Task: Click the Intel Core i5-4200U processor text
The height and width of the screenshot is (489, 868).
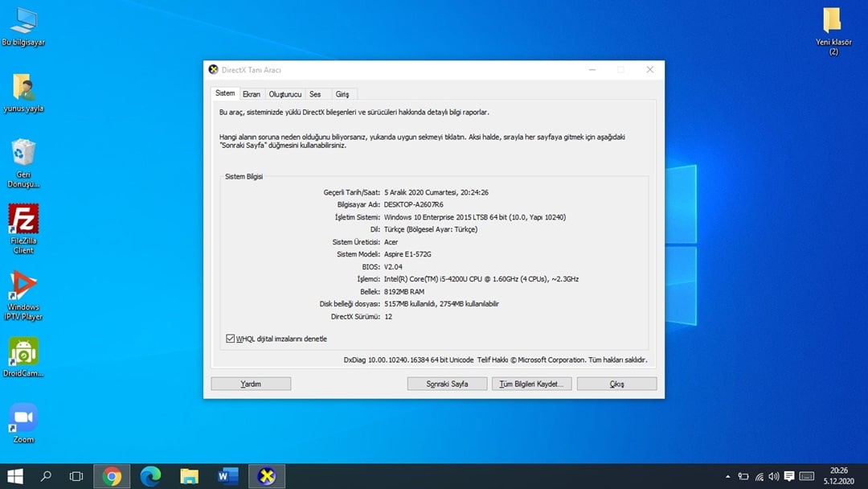Action: coord(481,279)
